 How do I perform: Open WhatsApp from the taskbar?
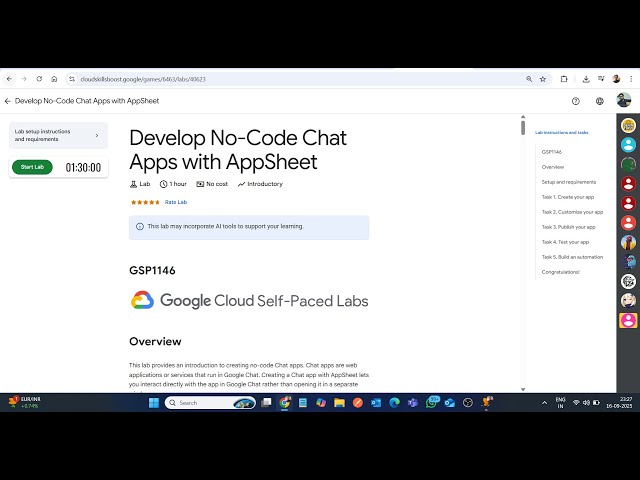[x=431, y=403]
